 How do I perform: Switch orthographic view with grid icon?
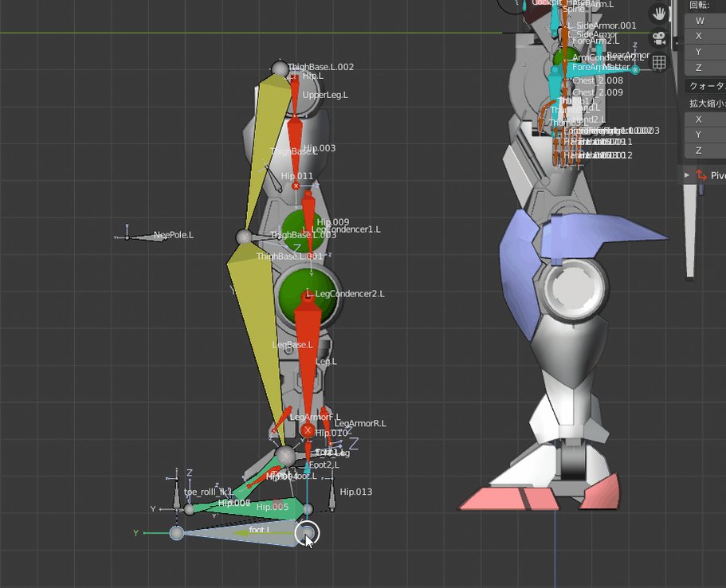point(659,62)
